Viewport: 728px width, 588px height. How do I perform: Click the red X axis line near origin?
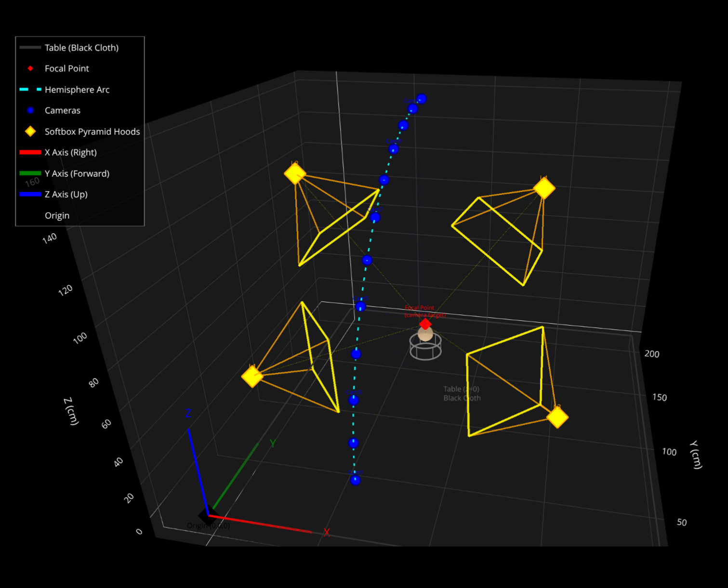[260, 523]
